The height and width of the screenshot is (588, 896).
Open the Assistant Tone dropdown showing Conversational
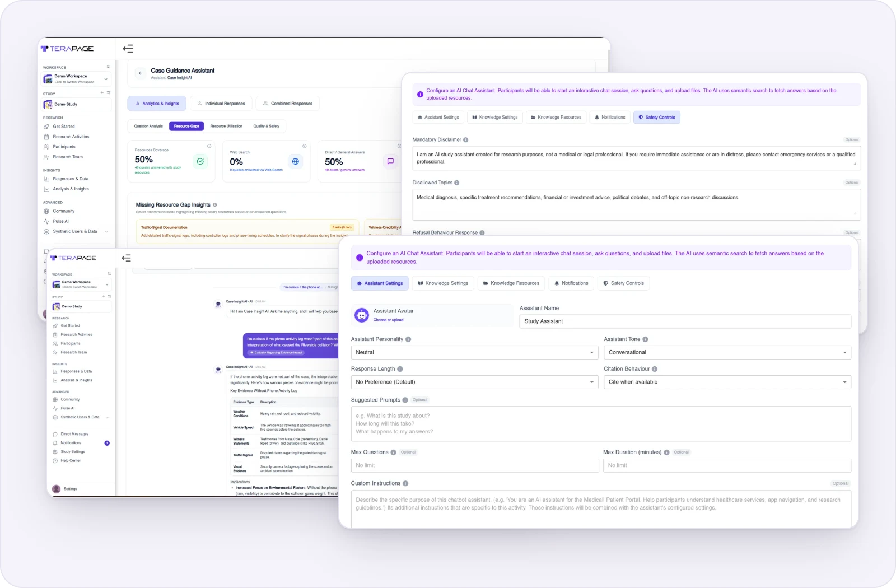(x=727, y=352)
